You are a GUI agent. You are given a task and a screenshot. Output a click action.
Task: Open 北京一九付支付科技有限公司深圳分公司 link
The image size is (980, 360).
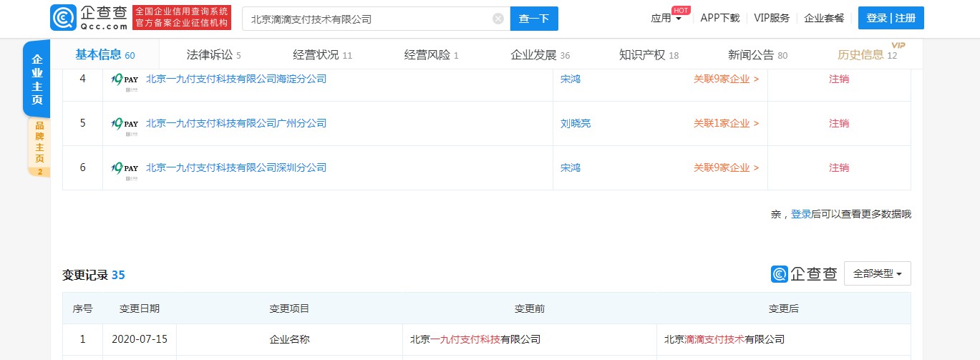(x=236, y=168)
